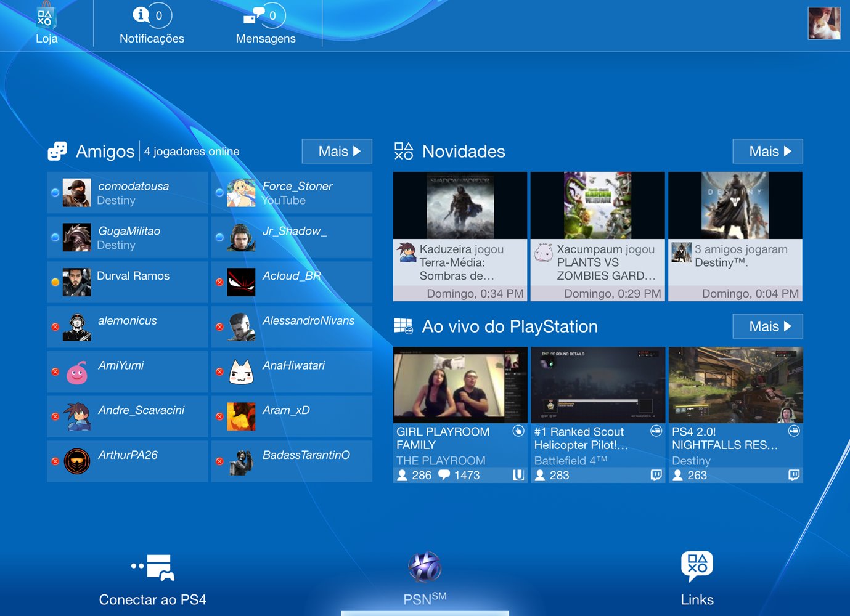Select friend name comodatousa

click(133, 186)
